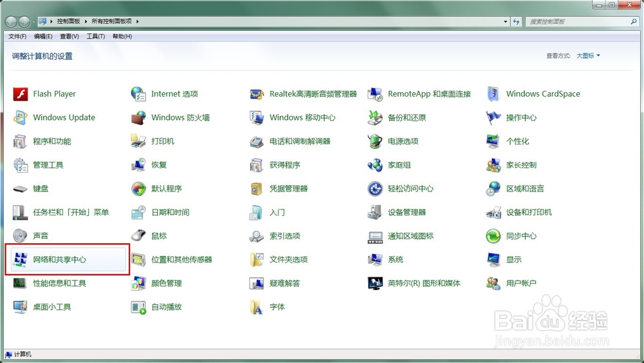The image size is (644, 363).
Task: Open the 打印机 icon
Action: coord(138,141)
